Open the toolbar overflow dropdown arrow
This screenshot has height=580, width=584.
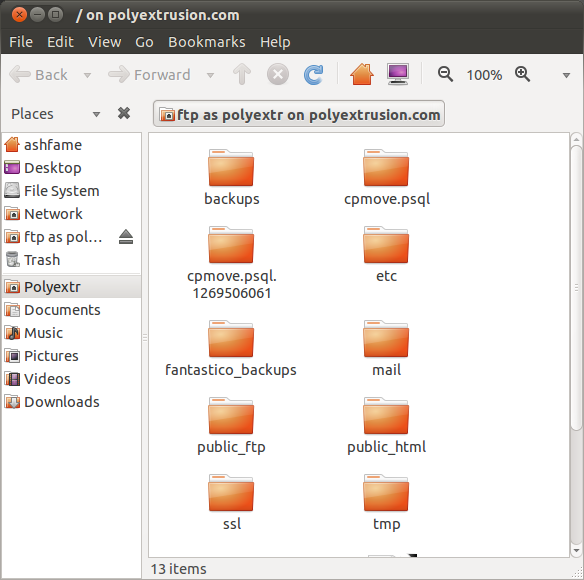click(566, 76)
